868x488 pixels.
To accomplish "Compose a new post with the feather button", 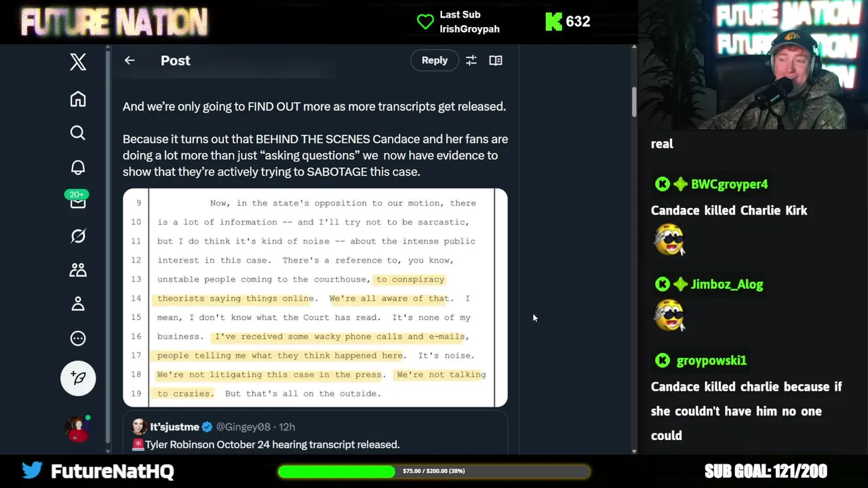I will click(x=78, y=378).
